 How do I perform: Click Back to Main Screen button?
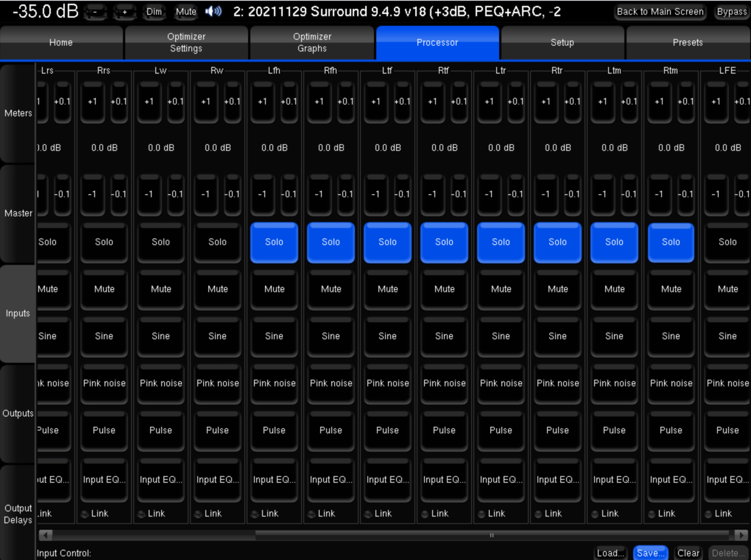660,11
